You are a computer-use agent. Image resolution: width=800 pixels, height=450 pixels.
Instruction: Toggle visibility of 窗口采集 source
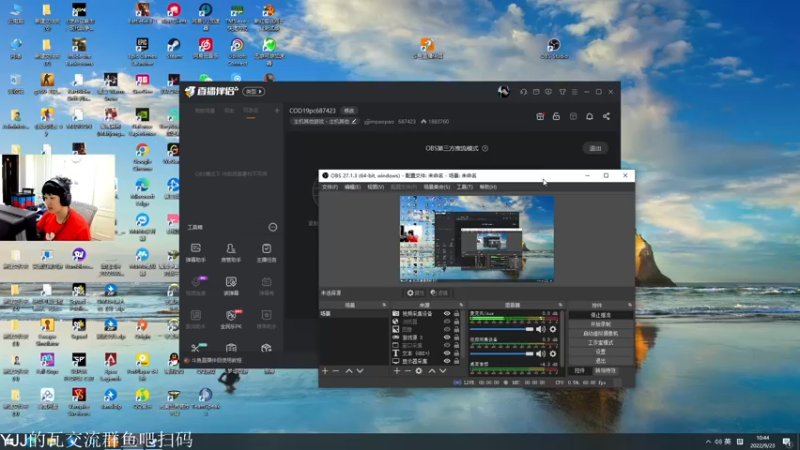point(447,345)
